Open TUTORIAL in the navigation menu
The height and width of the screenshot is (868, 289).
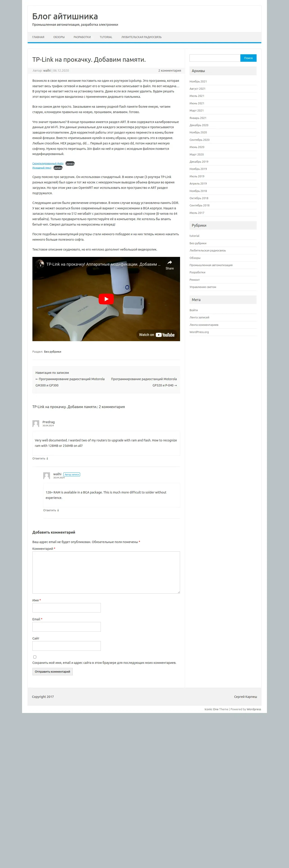[106, 37]
